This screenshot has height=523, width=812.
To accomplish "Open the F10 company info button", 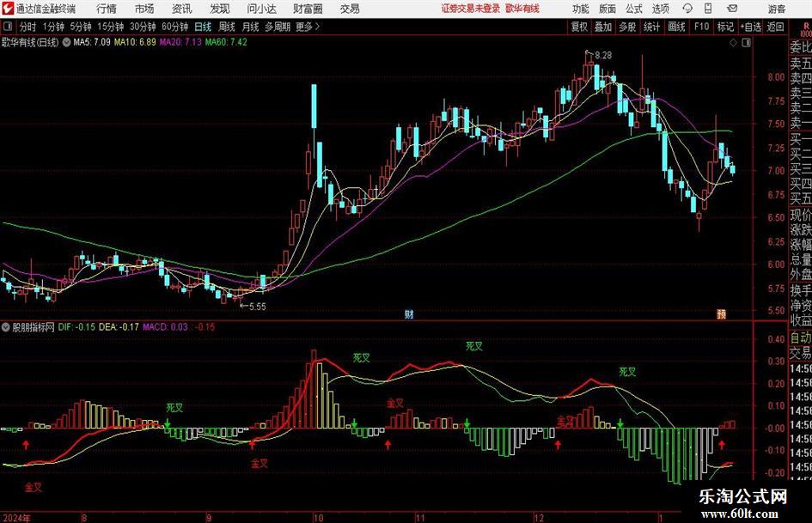I will tap(702, 27).
